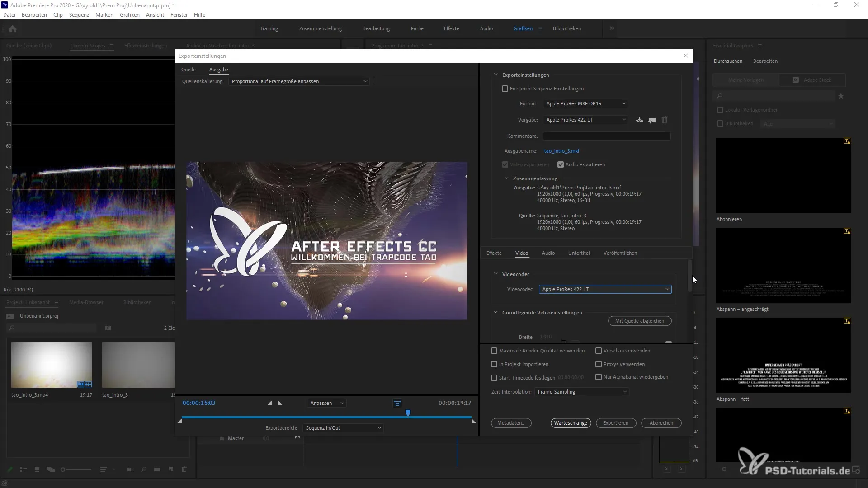Open the Datei menu
The image size is (868, 488).
tap(9, 15)
